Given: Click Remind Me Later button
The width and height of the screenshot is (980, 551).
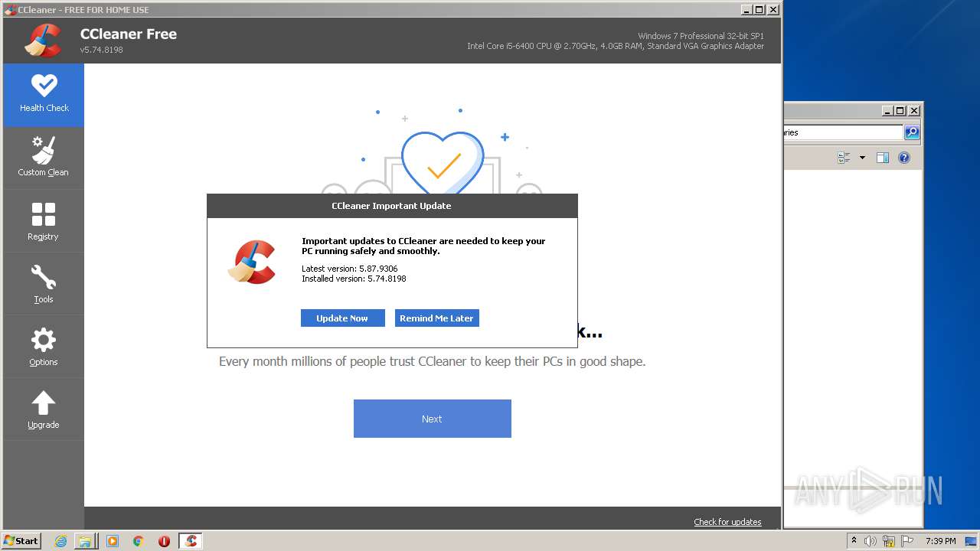Looking at the screenshot, I should point(436,318).
